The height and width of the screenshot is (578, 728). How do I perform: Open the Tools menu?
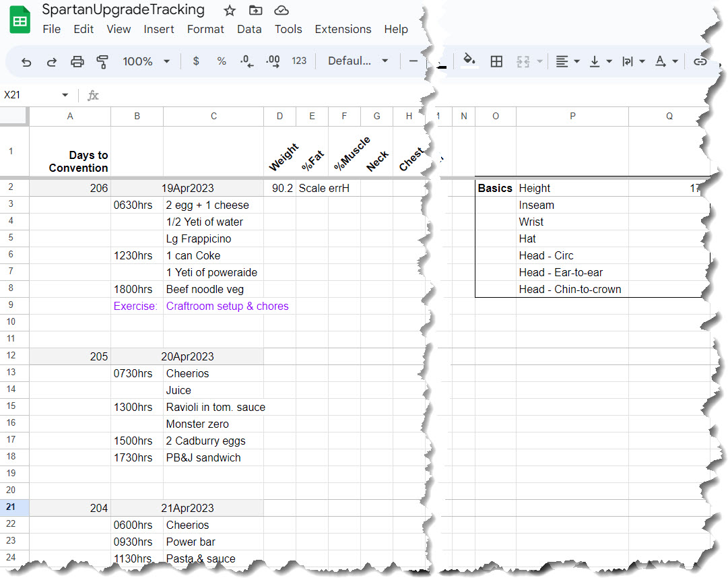point(288,29)
